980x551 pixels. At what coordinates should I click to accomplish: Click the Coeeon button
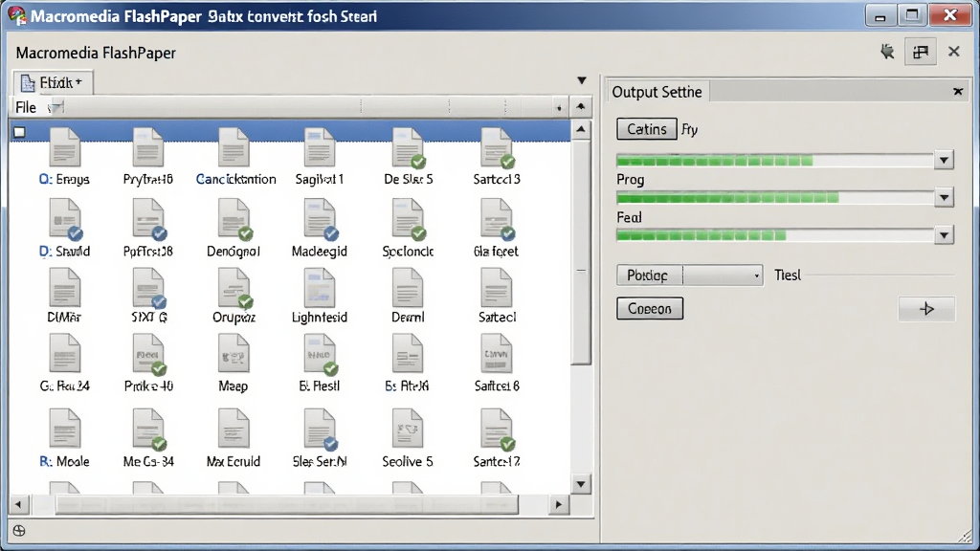pyautogui.click(x=650, y=309)
